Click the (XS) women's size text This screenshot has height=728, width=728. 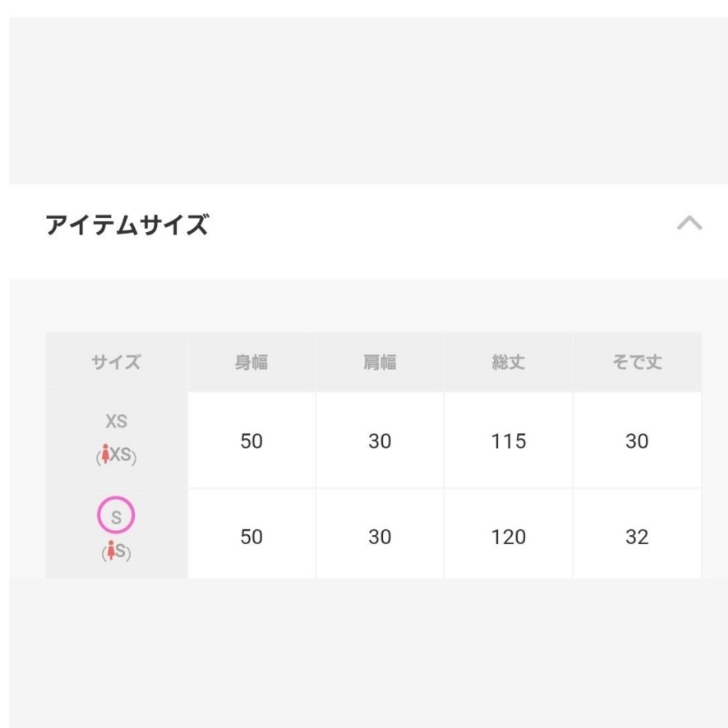coord(116,455)
